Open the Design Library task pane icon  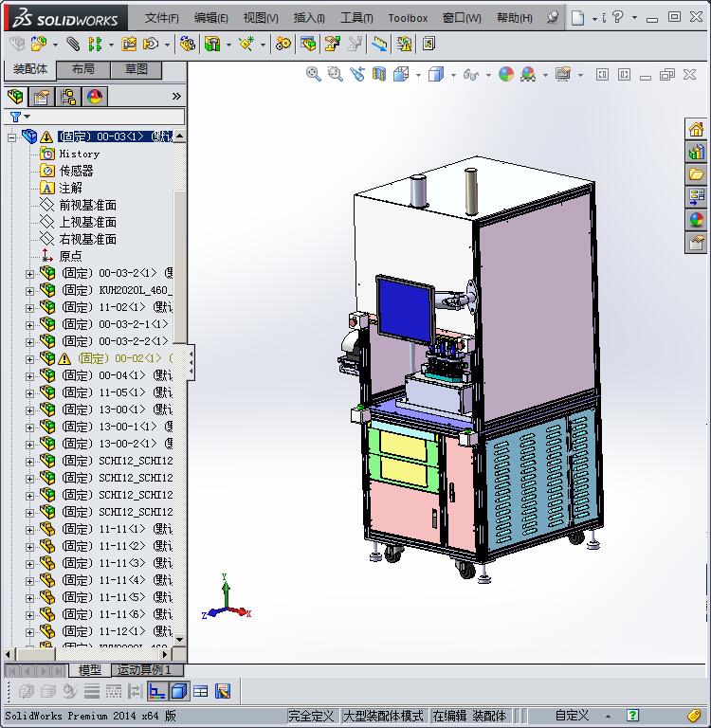click(x=696, y=152)
